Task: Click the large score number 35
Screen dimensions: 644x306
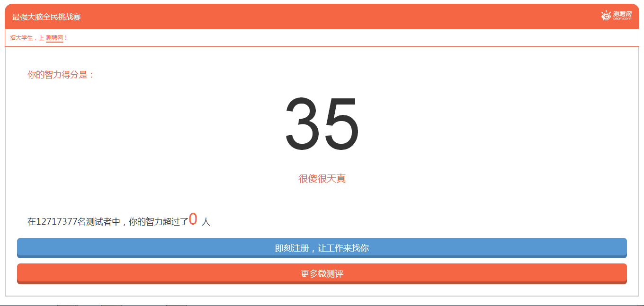Action: tap(322, 123)
